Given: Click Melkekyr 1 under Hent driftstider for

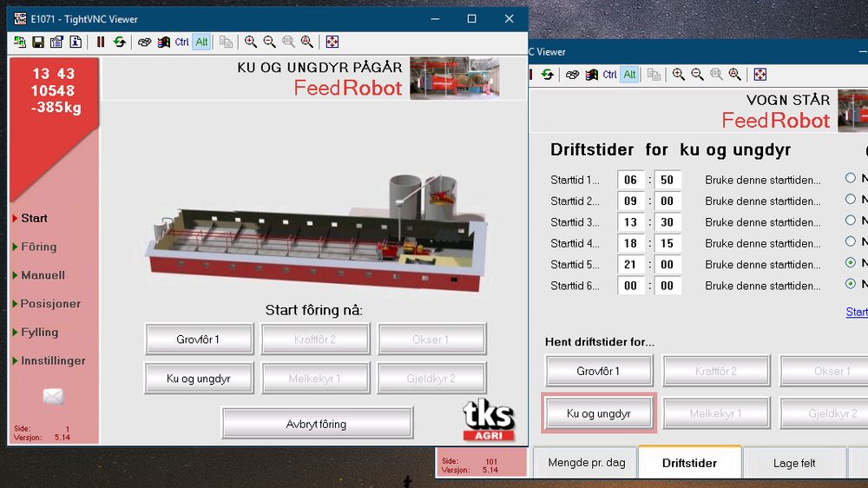Looking at the screenshot, I should (x=716, y=413).
